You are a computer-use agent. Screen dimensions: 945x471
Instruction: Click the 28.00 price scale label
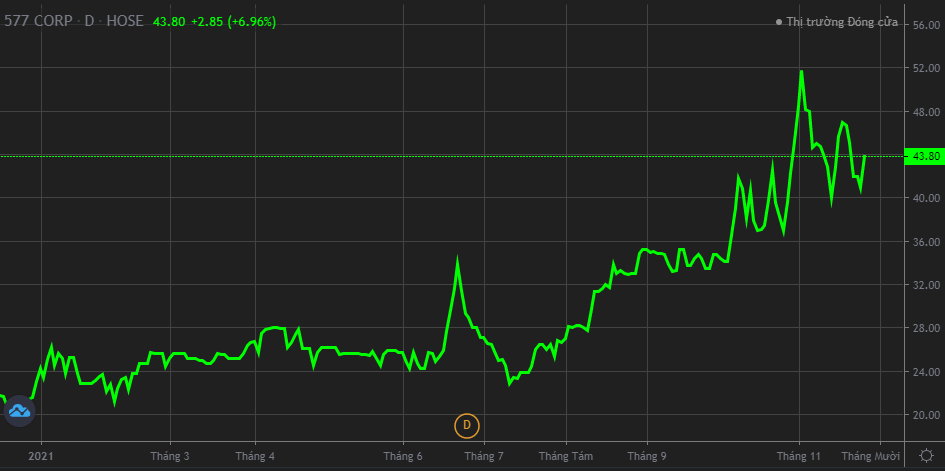point(926,328)
